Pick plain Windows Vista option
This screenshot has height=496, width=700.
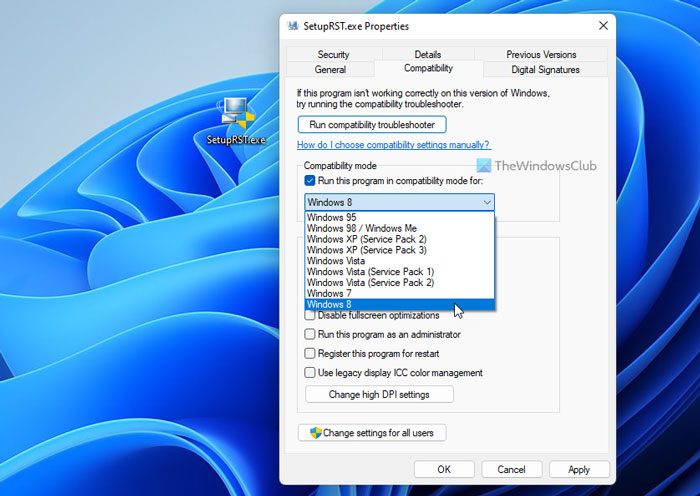[400, 261]
